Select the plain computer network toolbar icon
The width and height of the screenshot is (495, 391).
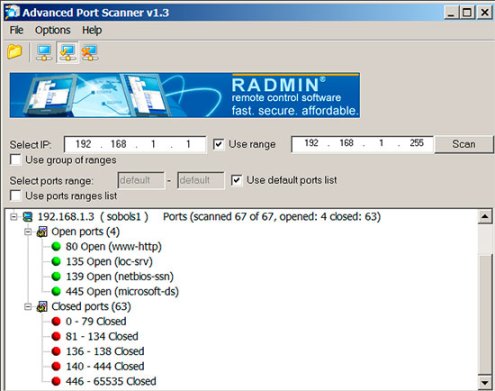[x=44, y=53]
